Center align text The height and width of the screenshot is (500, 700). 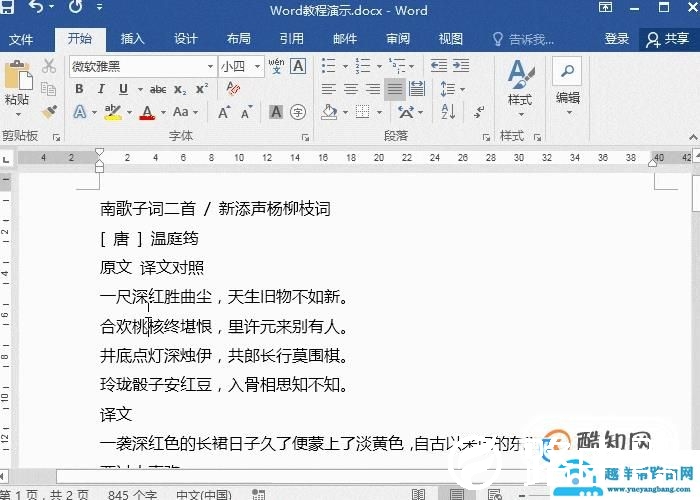pos(351,89)
